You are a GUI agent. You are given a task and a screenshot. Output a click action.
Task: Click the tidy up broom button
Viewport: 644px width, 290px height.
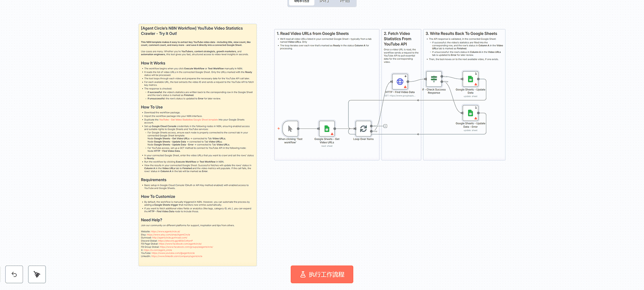point(37,274)
